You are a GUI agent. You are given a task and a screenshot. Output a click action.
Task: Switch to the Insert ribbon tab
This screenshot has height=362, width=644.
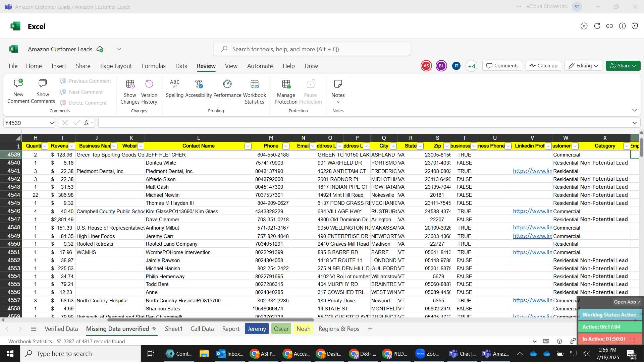pos(59,66)
